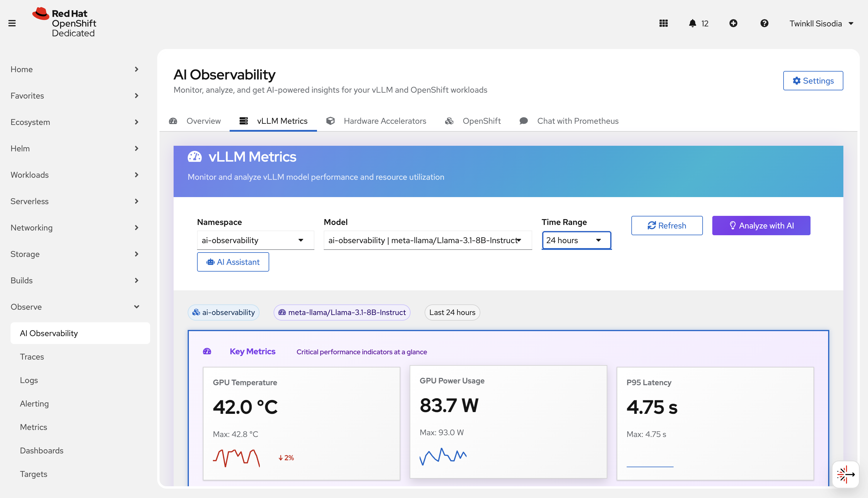This screenshot has width=868, height=498.
Task: Click the Refresh button
Action: [666, 226]
